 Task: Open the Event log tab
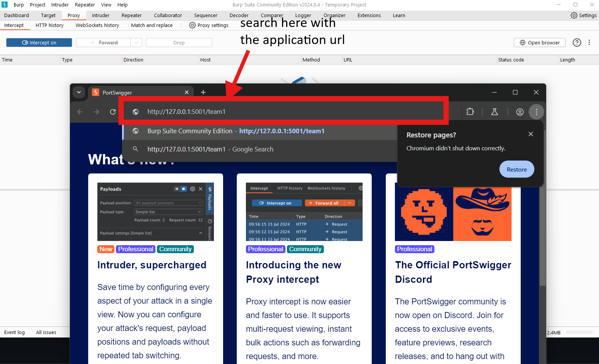pyautogui.click(x=14, y=332)
